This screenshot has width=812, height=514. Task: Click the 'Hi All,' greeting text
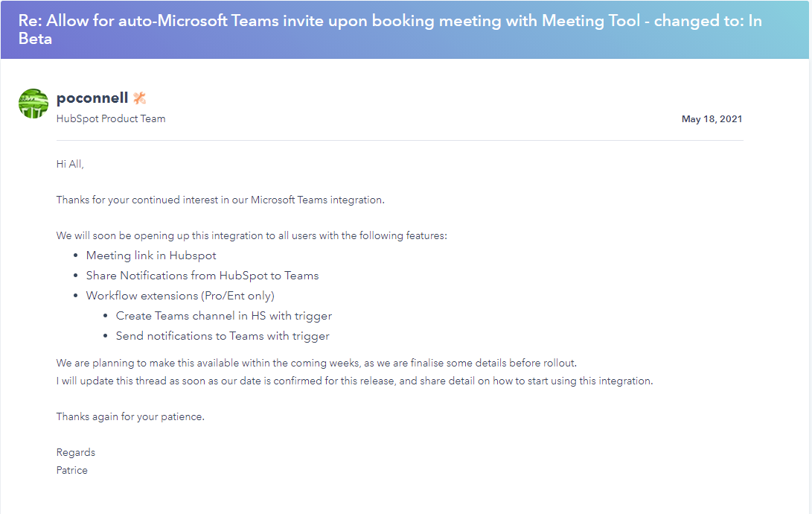point(70,164)
